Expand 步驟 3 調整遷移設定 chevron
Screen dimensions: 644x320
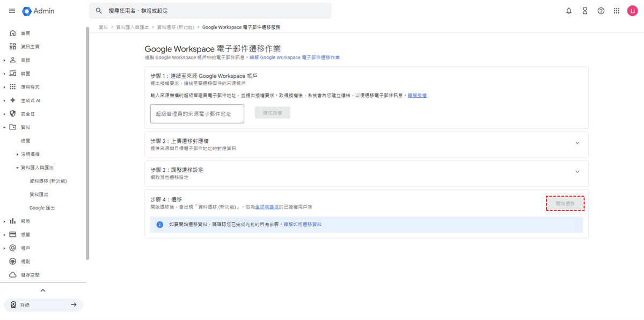tap(577, 172)
